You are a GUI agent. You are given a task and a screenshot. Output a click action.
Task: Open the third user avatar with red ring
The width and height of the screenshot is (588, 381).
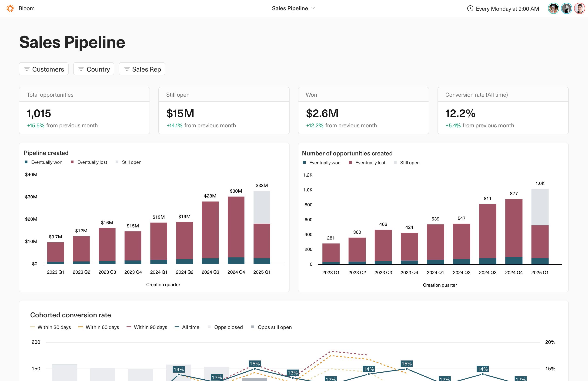579,9
